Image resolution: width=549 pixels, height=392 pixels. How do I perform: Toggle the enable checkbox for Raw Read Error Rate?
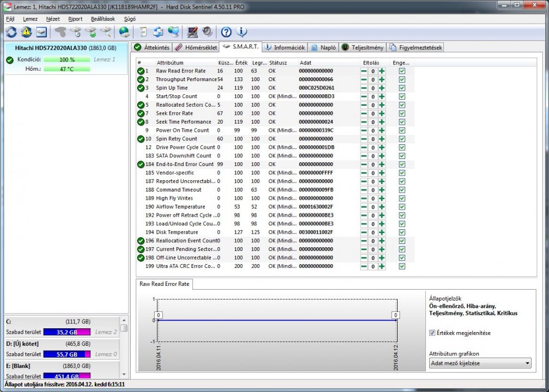(402, 71)
